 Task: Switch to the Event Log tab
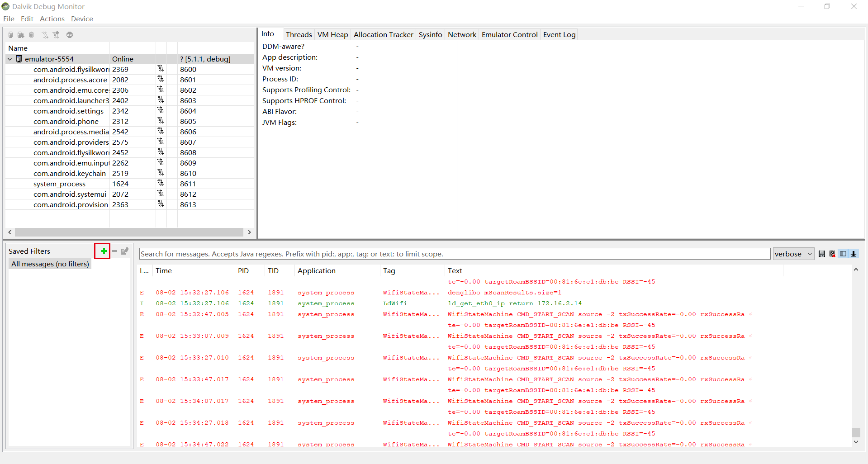[x=559, y=34]
